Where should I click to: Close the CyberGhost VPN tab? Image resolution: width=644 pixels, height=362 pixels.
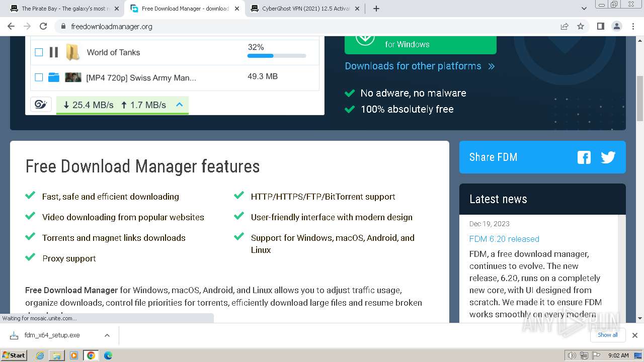coord(357,9)
